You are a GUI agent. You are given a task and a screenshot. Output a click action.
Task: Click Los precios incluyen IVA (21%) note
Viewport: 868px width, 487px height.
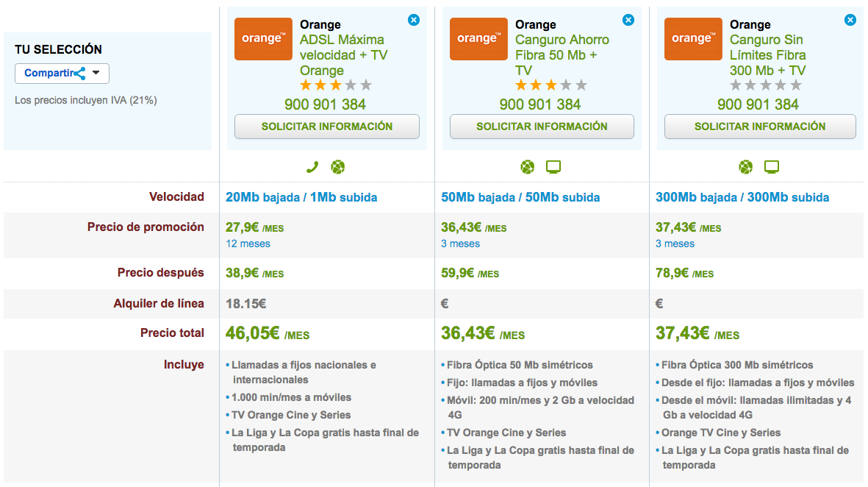(86, 100)
